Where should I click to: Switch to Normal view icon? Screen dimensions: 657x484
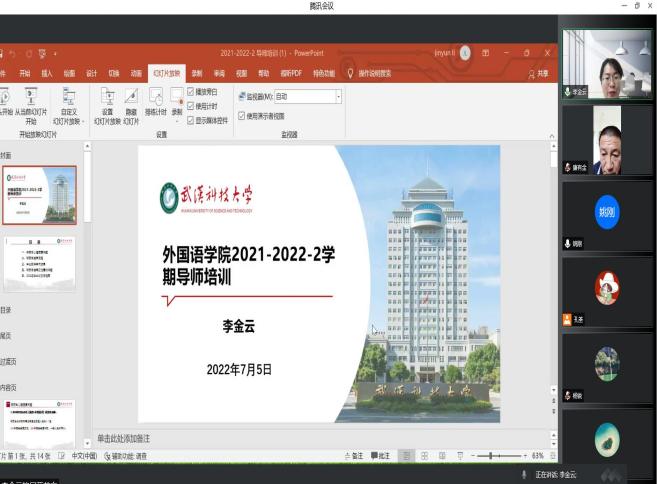click(x=406, y=456)
